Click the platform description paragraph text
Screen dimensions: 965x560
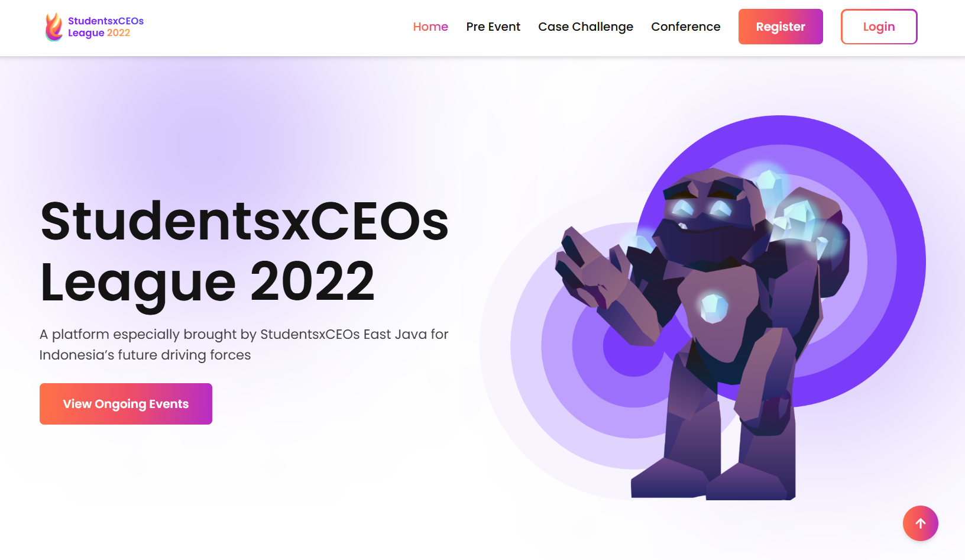244,345
